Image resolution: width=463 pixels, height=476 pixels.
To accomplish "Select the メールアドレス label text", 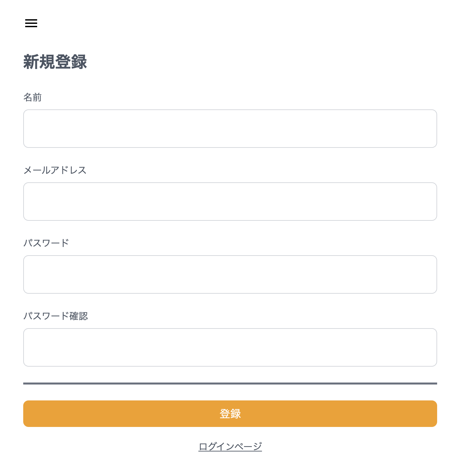I will (x=55, y=170).
